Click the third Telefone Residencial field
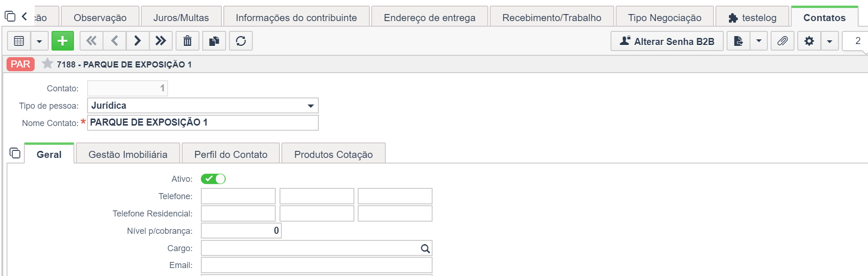868x276 pixels. (395, 214)
